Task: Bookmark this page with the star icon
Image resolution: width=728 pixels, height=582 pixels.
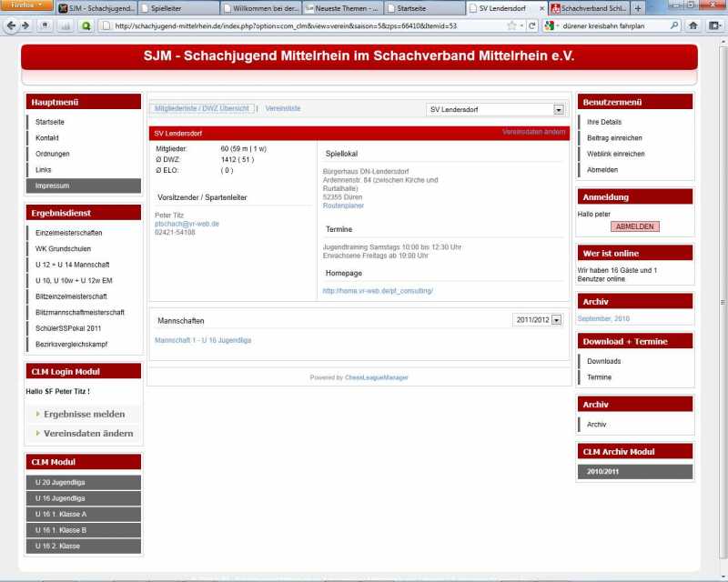Action: point(512,25)
